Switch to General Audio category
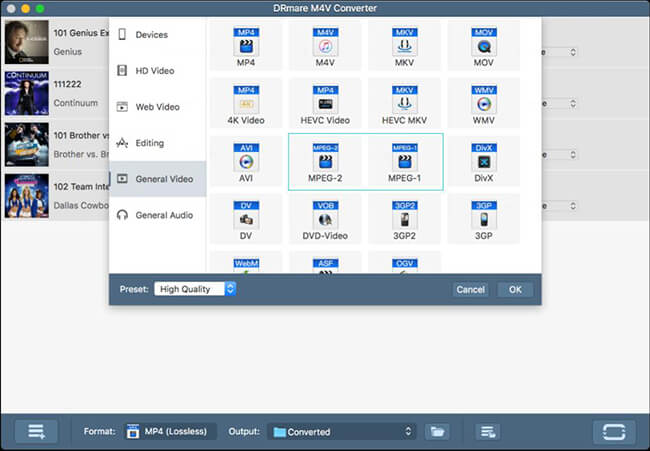The image size is (650, 451). tap(158, 215)
